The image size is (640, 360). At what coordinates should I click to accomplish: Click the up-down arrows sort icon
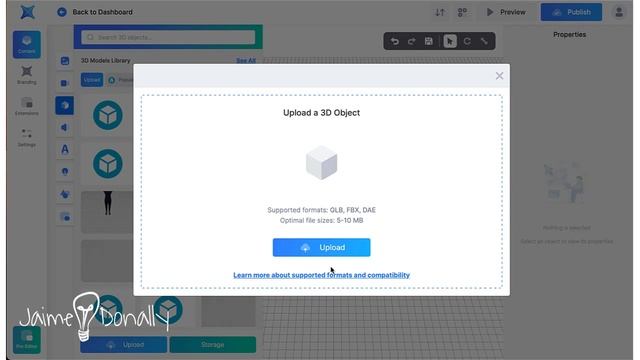click(440, 12)
